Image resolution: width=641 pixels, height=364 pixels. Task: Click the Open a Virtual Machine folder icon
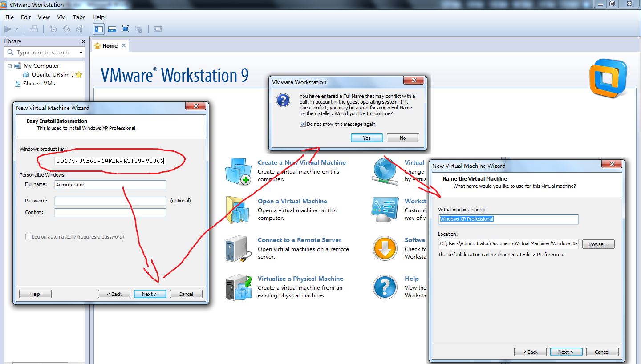coord(238,210)
